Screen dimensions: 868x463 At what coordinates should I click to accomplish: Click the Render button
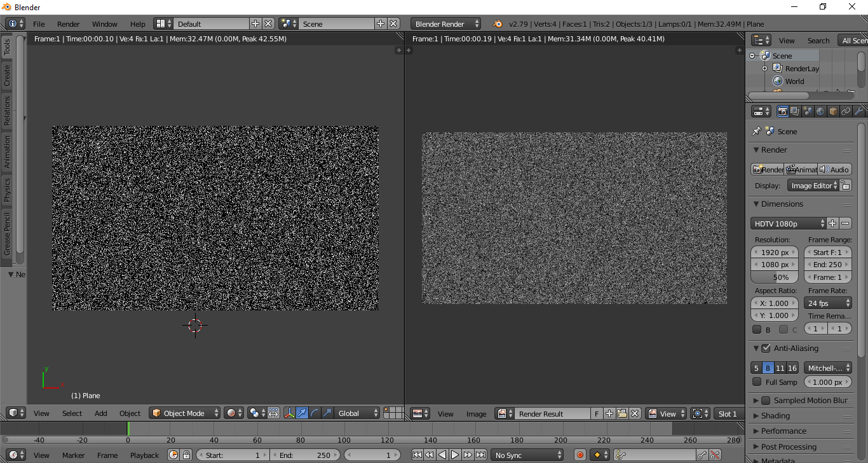click(x=768, y=169)
